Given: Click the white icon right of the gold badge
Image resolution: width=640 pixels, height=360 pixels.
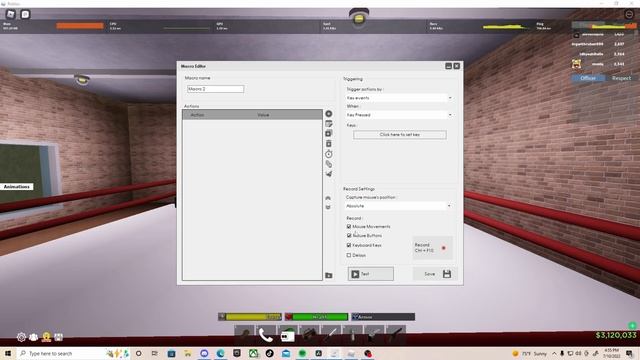Looking at the screenshot, I should click(x=59, y=337).
